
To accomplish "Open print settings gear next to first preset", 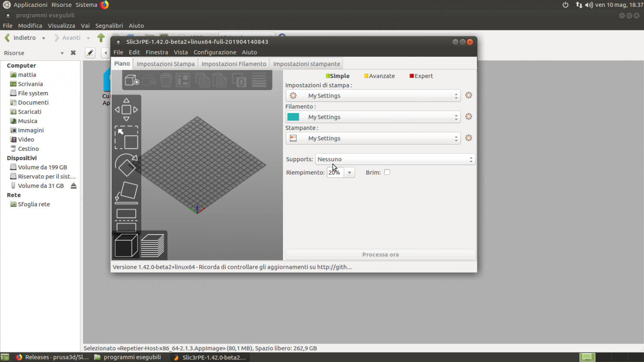I will (x=468, y=95).
